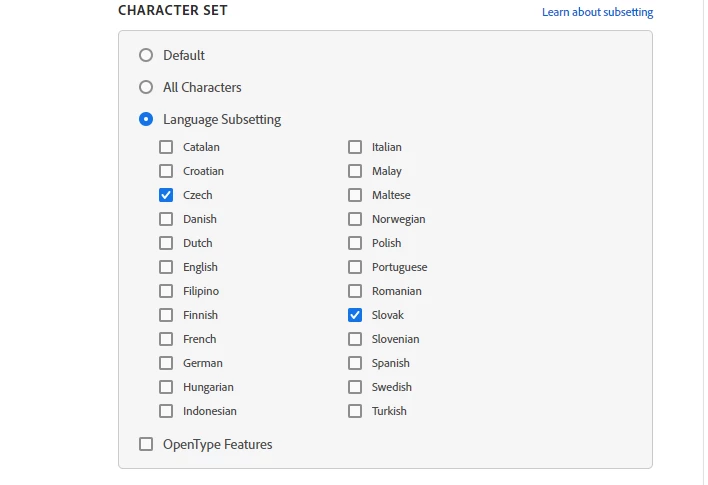Enable the Portuguese language checkbox

[x=355, y=267]
